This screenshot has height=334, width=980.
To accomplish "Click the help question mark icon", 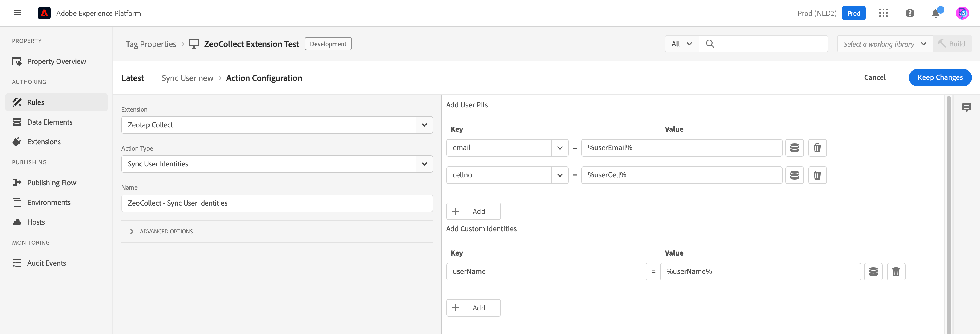I will pos(910,13).
